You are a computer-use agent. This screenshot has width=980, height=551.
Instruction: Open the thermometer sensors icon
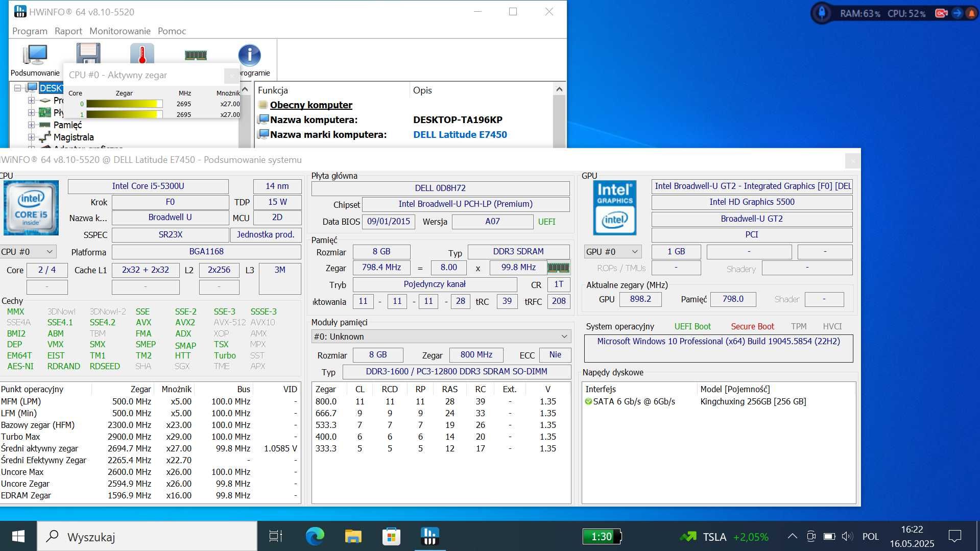[142, 53]
